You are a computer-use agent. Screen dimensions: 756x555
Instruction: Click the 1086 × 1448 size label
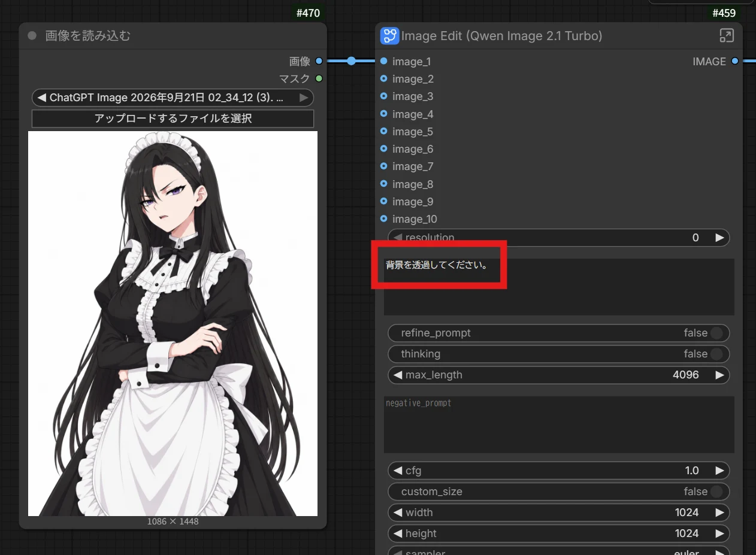(173, 521)
